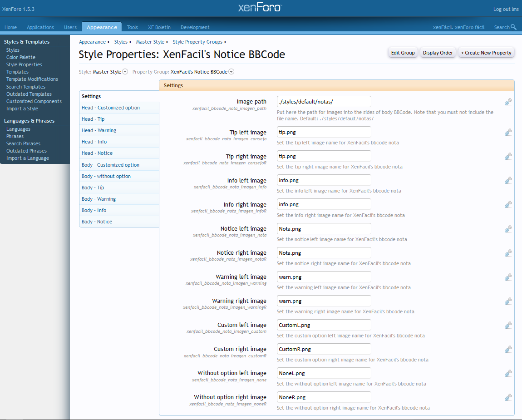Screen dimensions: 522x420
Task: Click the xenForo logo
Action: [260, 8]
